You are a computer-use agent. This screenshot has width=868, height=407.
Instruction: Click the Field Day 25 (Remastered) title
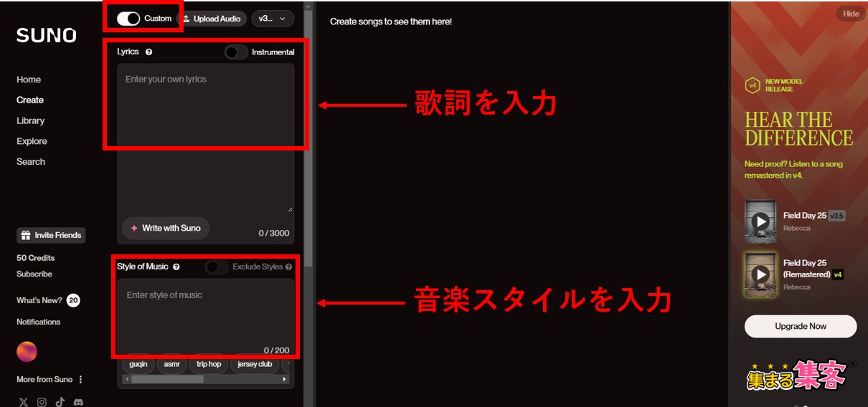(807, 268)
